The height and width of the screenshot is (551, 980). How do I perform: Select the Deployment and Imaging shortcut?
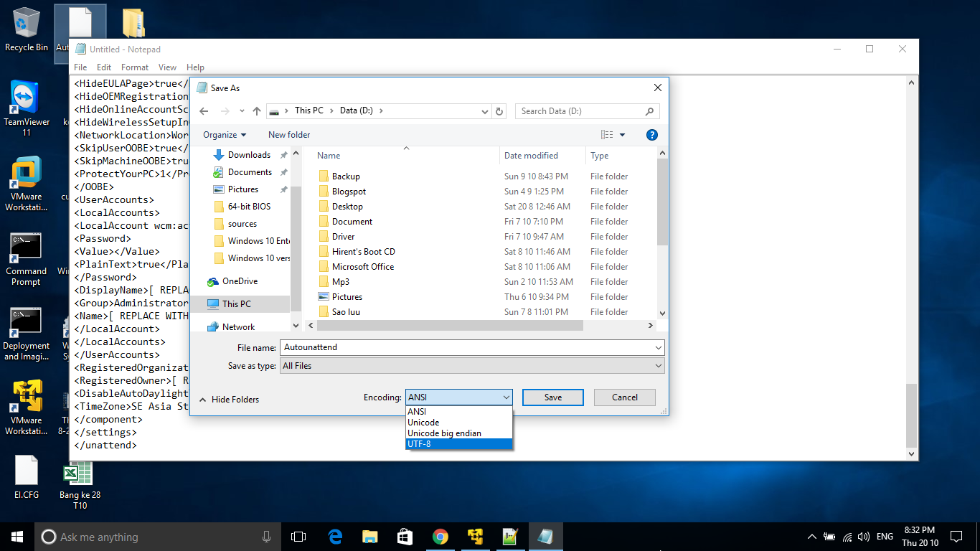coord(27,334)
